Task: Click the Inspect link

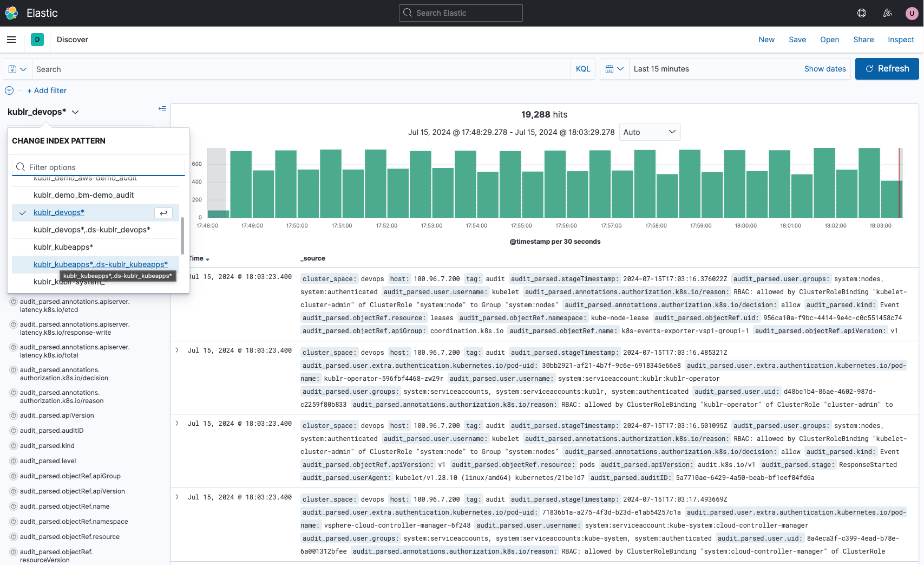Action: [901, 40]
